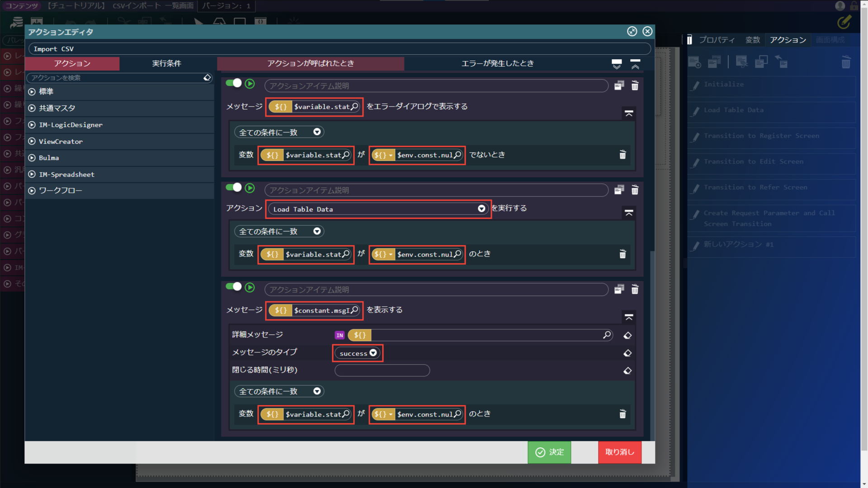Screen dimensions: 868x488
Task: Open 変数 tab in right panel
Action: (752, 40)
